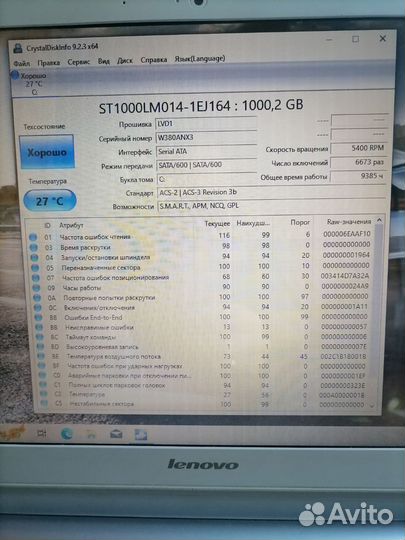Select row Таймаут команды
Viewport: 405px width, 540px height.
point(203,337)
